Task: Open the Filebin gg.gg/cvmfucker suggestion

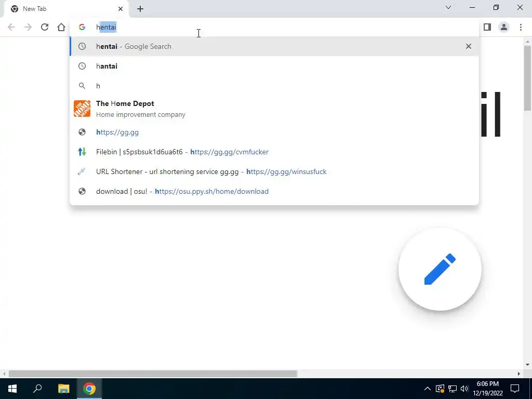Action: tap(274, 152)
